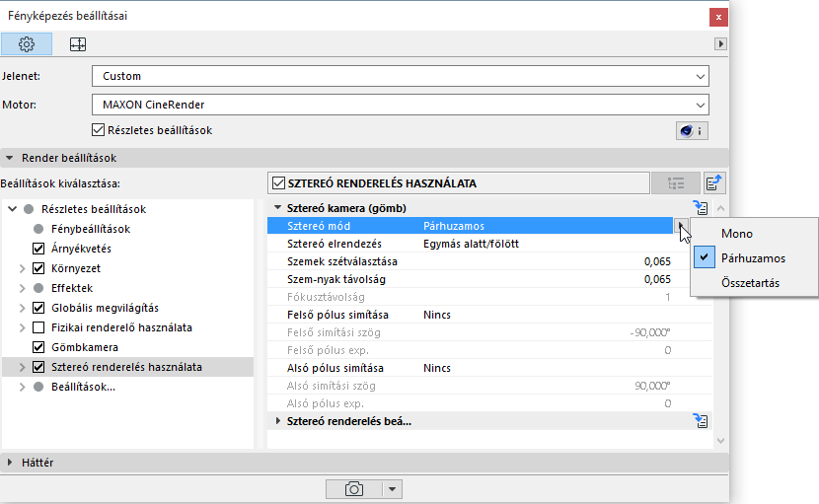
Task: Toggle Sztereó renderelés használata tree checkbox
Action: (x=38, y=367)
